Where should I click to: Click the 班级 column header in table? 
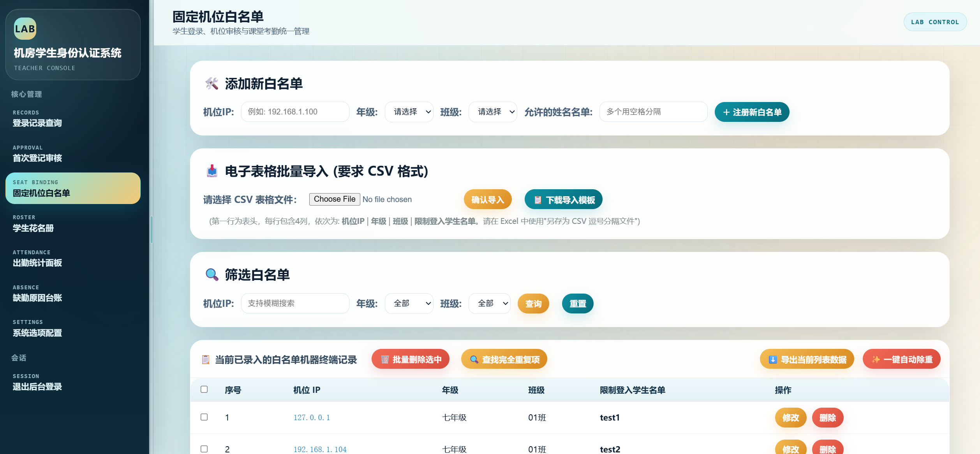(536, 390)
